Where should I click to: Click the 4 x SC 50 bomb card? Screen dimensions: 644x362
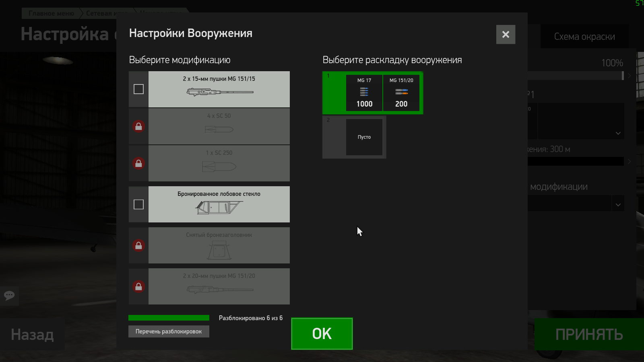point(219,126)
